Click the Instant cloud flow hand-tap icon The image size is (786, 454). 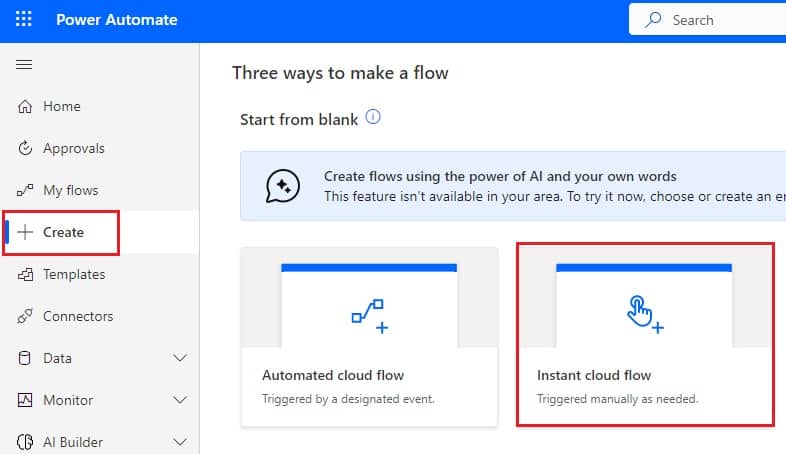pos(645,314)
